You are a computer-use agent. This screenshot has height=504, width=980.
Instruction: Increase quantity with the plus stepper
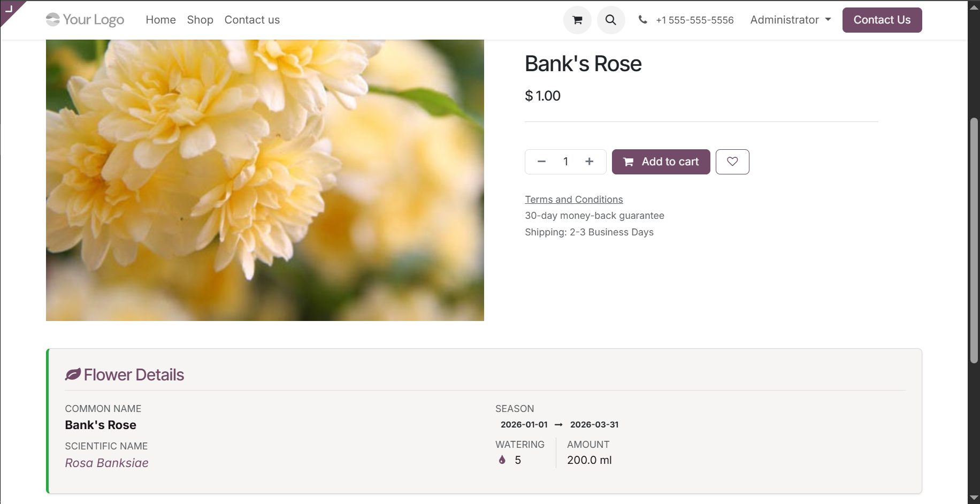[589, 161]
